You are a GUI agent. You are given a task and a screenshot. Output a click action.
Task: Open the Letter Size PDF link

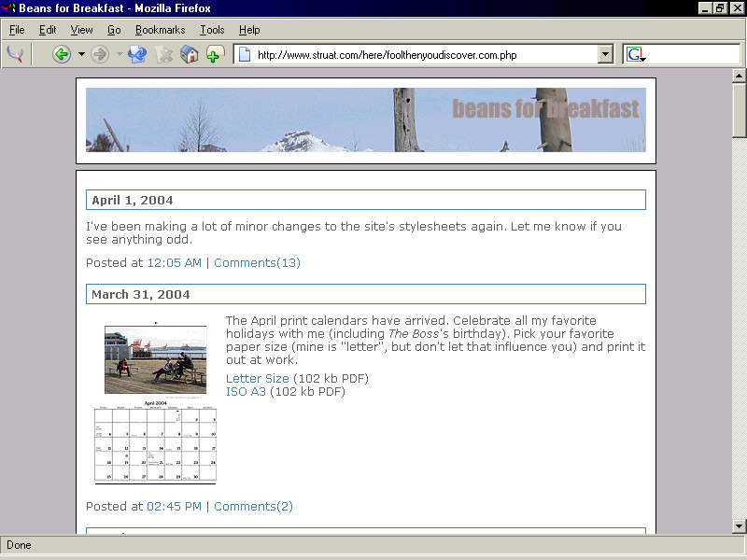(257, 378)
